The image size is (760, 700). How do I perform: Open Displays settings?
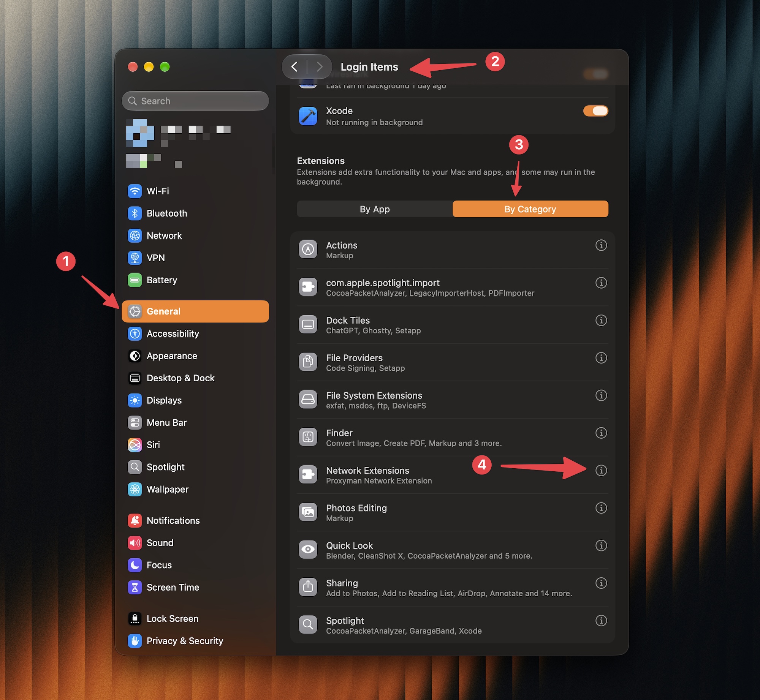pyautogui.click(x=195, y=400)
